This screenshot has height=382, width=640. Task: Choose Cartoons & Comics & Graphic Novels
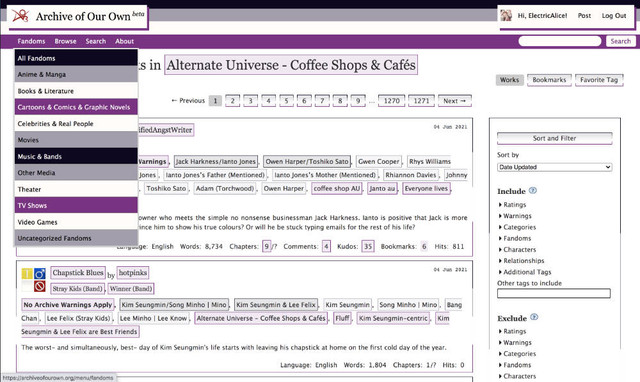[76, 107]
